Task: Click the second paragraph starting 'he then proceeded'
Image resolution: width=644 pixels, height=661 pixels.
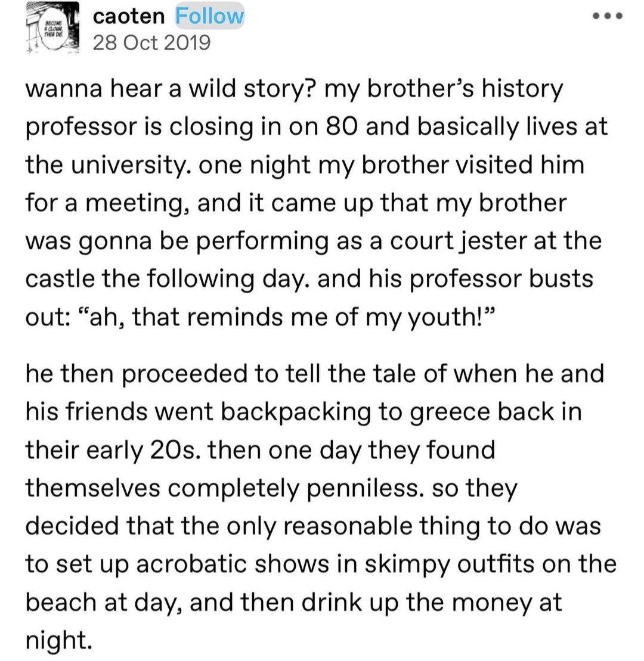Action: click(321, 506)
